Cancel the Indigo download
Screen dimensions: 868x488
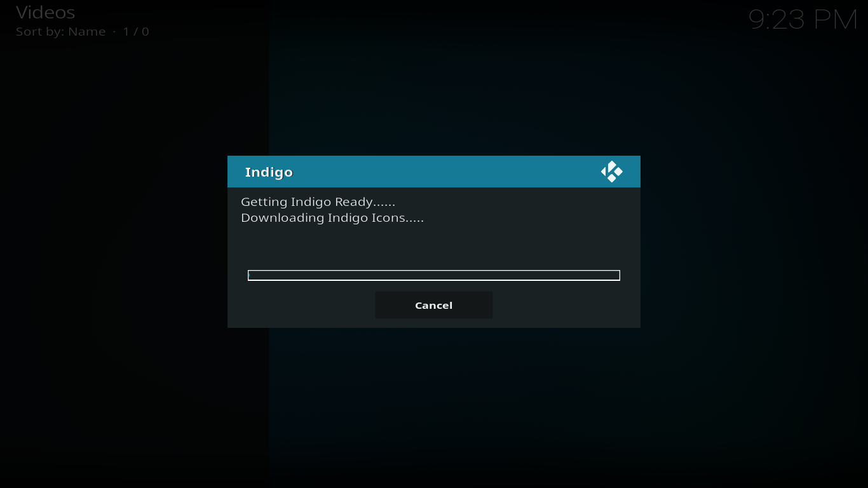coord(433,305)
